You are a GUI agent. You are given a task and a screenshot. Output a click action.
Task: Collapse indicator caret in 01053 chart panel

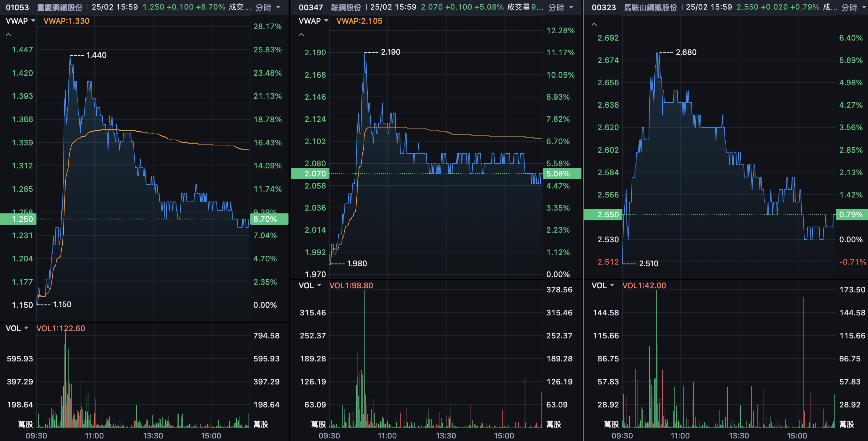point(8,35)
